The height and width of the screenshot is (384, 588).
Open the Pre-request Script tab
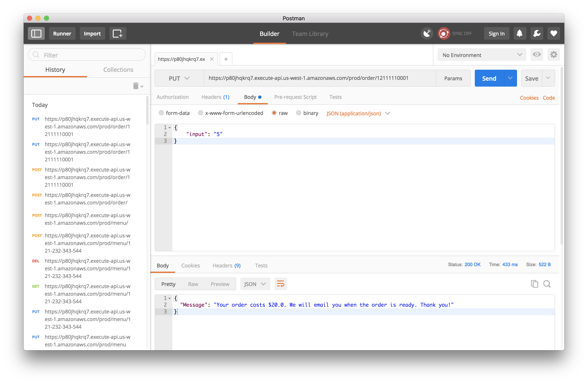click(295, 97)
